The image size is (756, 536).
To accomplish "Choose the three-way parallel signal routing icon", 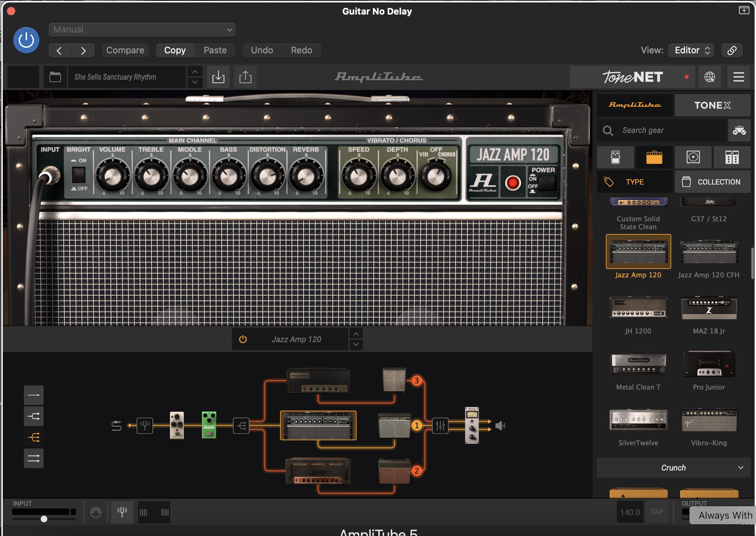I will coord(34,437).
